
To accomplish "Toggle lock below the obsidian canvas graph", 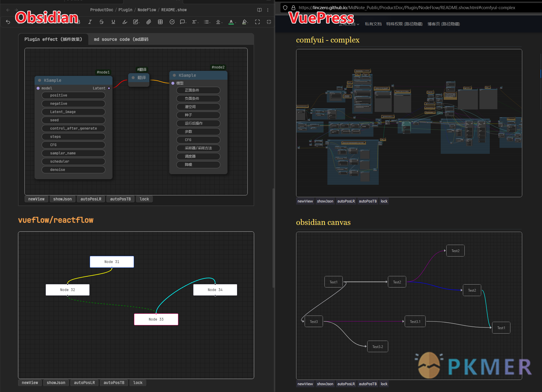I will [384, 384].
